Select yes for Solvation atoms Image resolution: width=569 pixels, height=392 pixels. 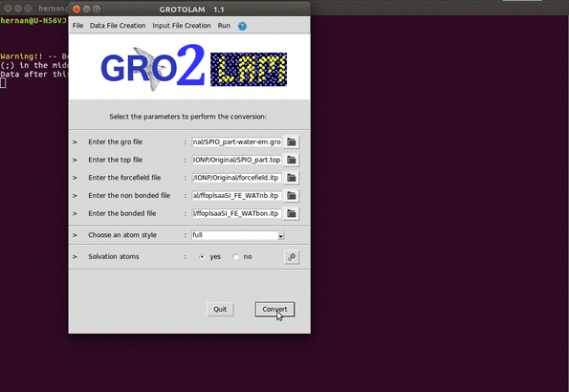pos(202,256)
